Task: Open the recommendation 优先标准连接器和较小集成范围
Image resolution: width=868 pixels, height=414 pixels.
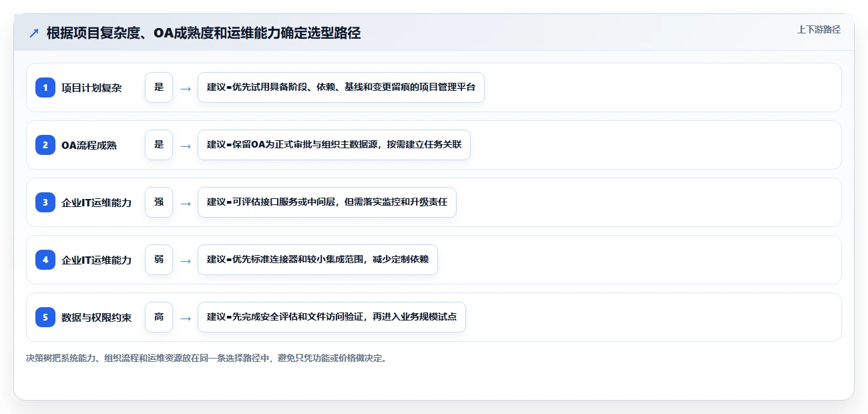Action: pos(318,260)
